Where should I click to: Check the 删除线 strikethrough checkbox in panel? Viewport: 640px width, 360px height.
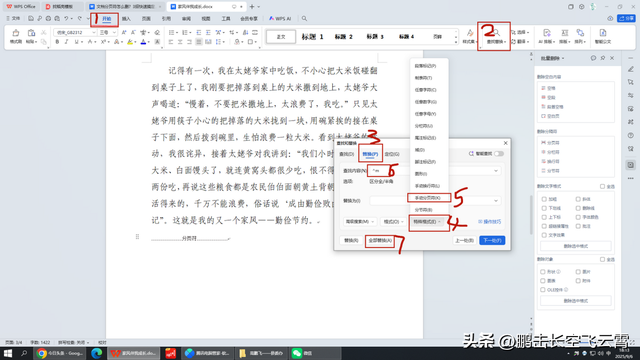(578, 208)
